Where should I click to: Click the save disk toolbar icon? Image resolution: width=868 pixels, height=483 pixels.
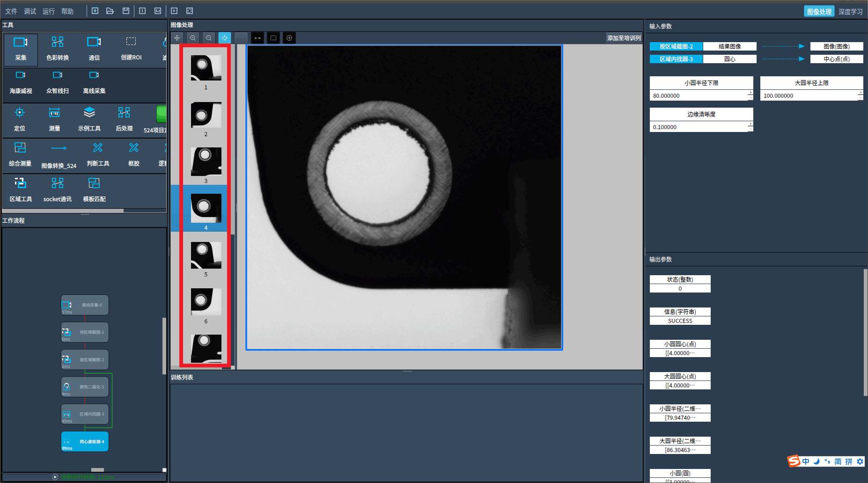tap(126, 11)
